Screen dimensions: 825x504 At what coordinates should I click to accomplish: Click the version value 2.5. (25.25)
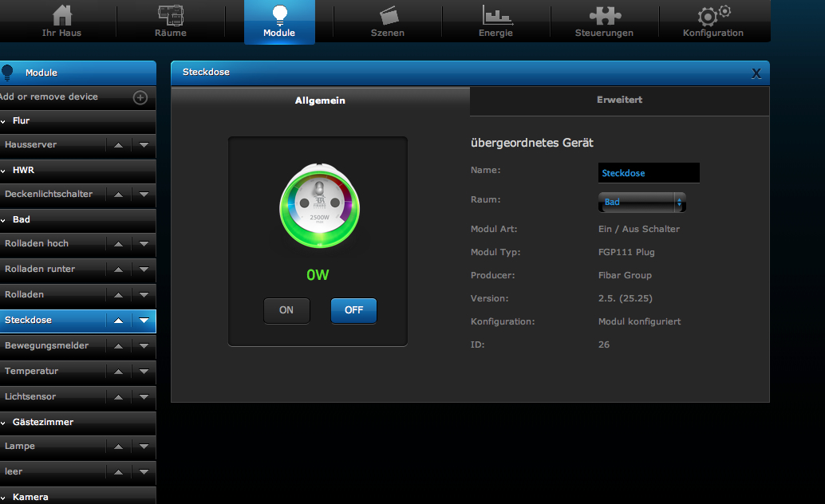(x=625, y=298)
